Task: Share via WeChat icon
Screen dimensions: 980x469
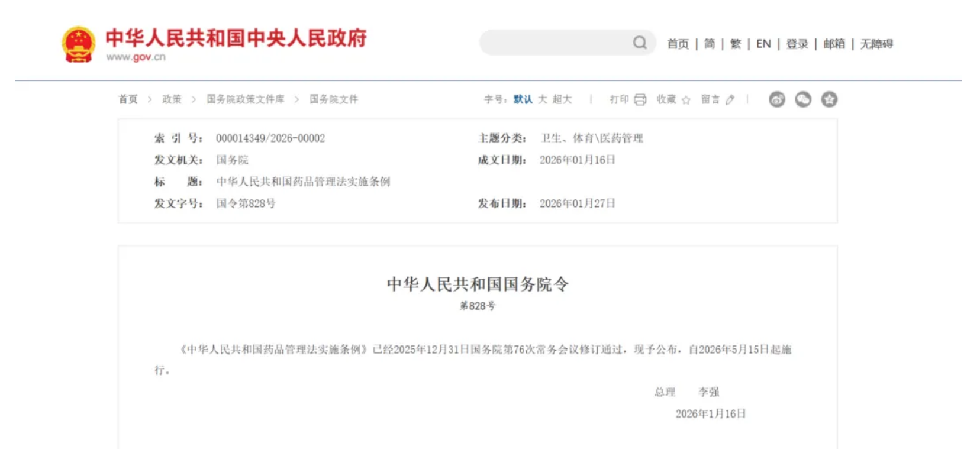Action: coord(803,99)
